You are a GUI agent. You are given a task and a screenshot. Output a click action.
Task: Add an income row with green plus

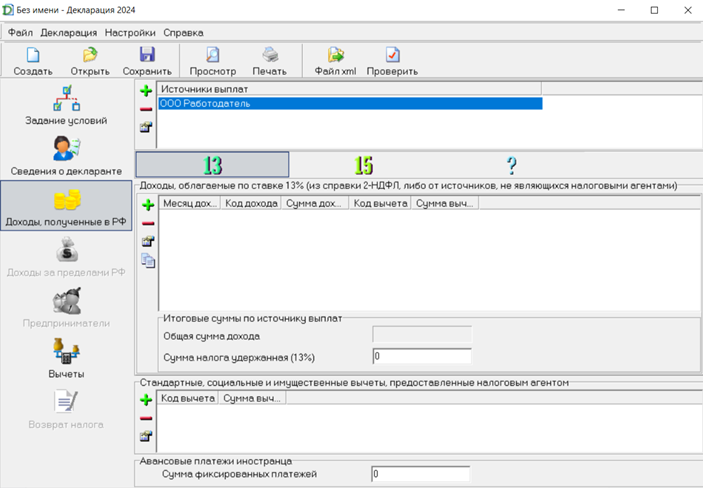pos(148,205)
